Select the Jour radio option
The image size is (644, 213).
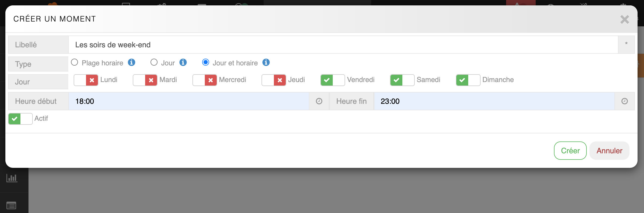click(154, 62)
